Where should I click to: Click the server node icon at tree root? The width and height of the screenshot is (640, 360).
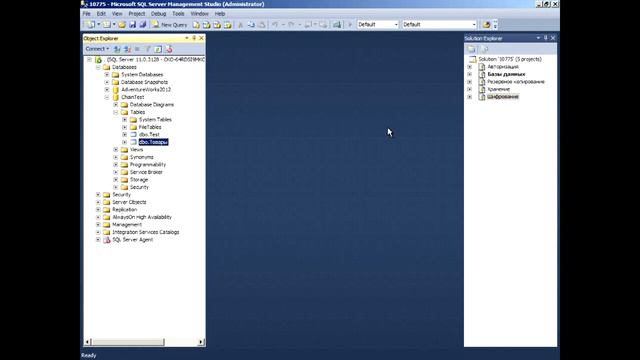pos(98,60)
